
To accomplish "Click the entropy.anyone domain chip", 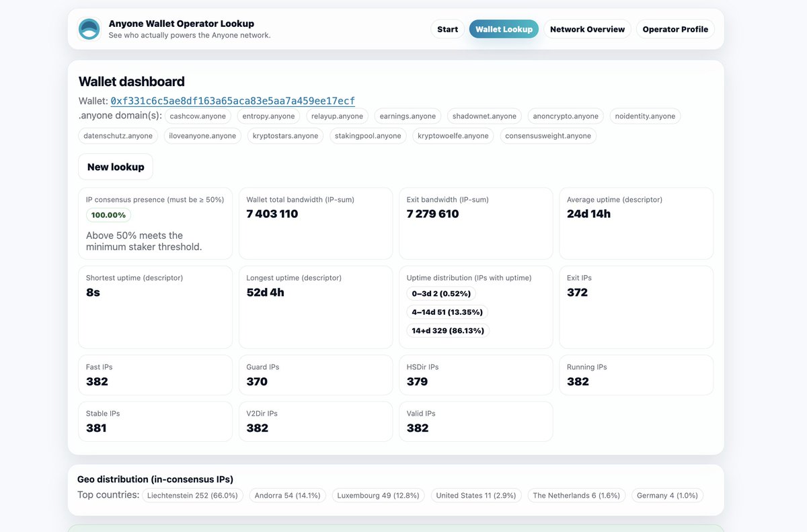I will tap(269, 116).
